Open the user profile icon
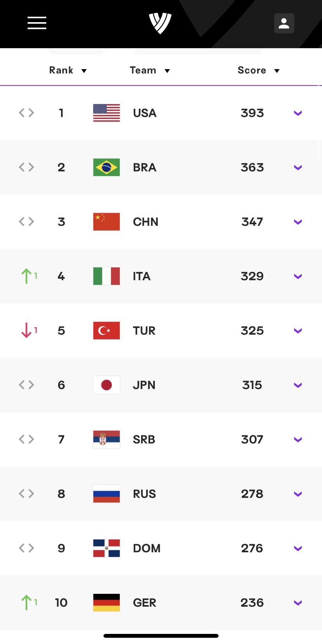This screenshot has height=644, width=322. coord(284,23)
